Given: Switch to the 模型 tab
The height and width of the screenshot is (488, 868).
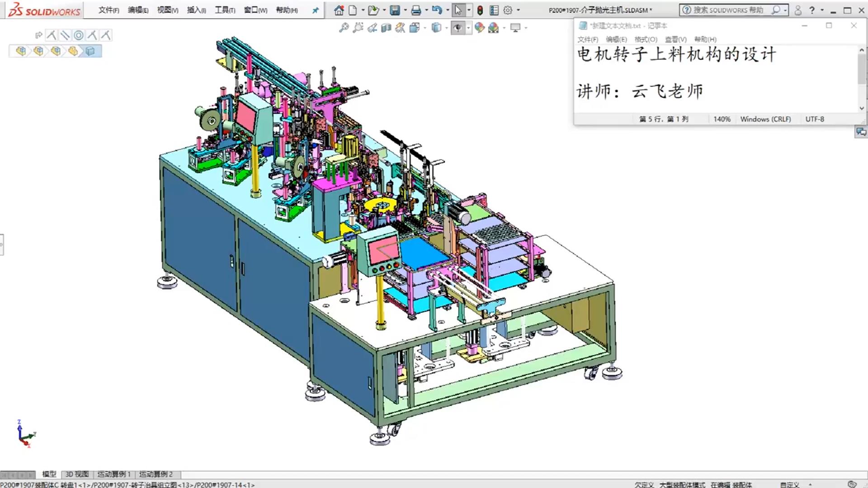Looking at the screenshot, I should point(49,474).
